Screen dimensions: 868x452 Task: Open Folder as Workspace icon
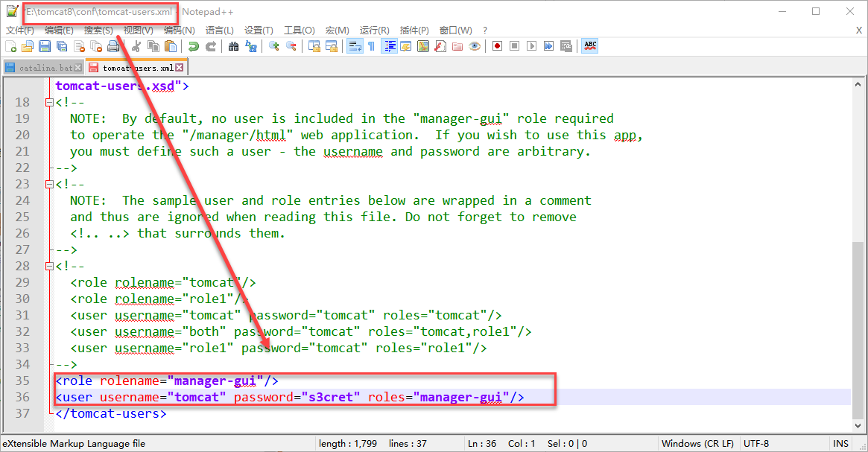pos(457,46)
